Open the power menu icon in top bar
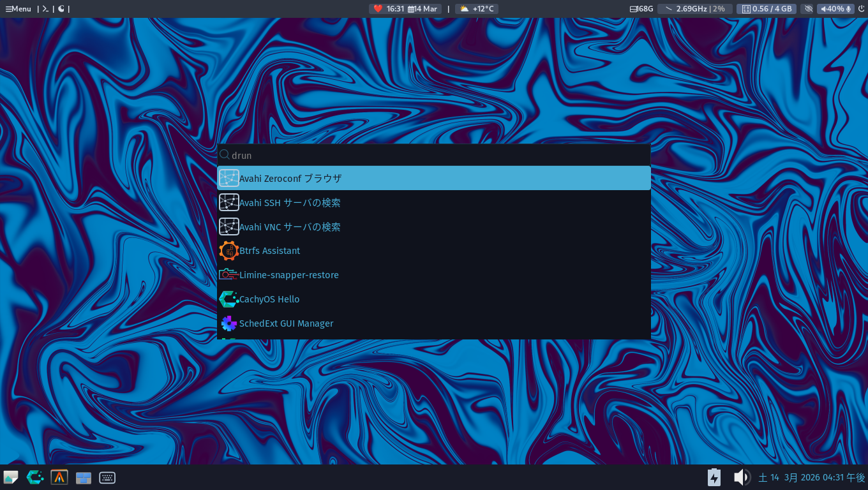 (860, 9)
